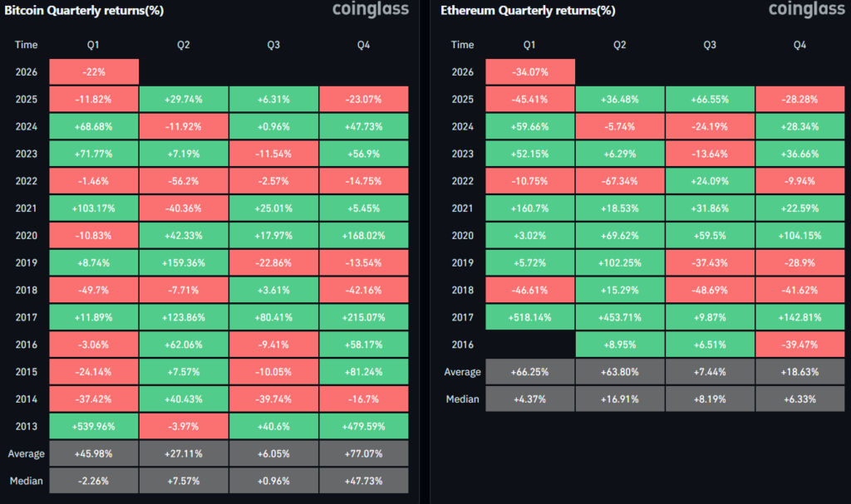Viewport: 851px width, 504px height.
Task: Select the Ethereum Quarterly returns title
Action: [517, 12]
